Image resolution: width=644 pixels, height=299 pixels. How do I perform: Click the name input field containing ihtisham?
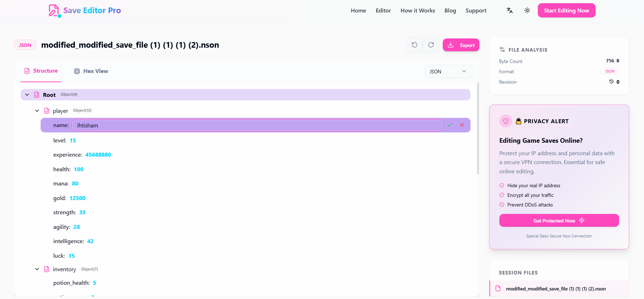[x=258, y=125]
